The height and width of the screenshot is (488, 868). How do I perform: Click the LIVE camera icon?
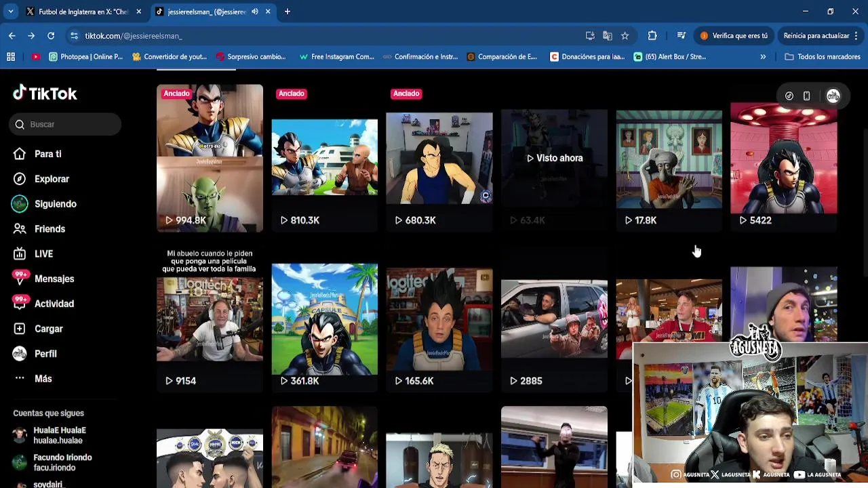(20, 254)
